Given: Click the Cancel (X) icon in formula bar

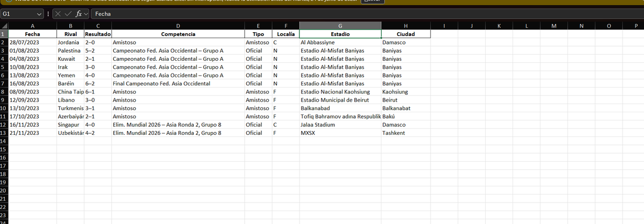Looking at the screenshot, I should click(58, 13).
